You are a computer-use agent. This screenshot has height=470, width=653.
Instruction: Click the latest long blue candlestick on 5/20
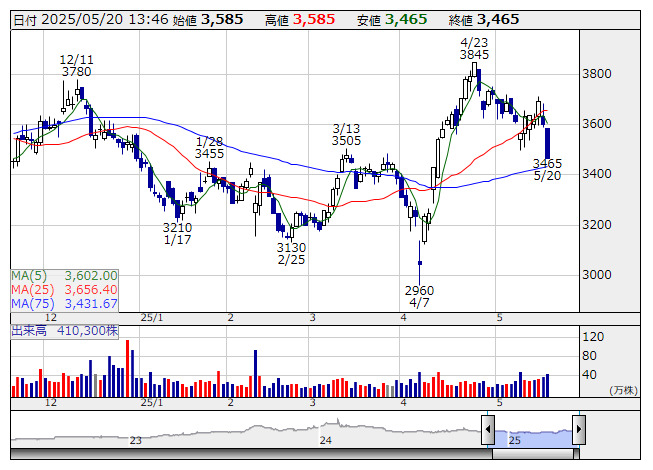[x=547, y=143]
